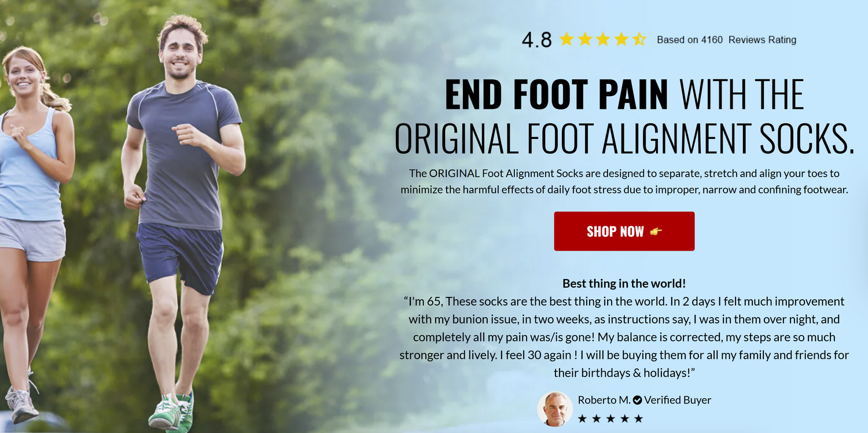Select the third yellow rating star
The height and width of the screenshot is (433, 868).
point(602,39)
